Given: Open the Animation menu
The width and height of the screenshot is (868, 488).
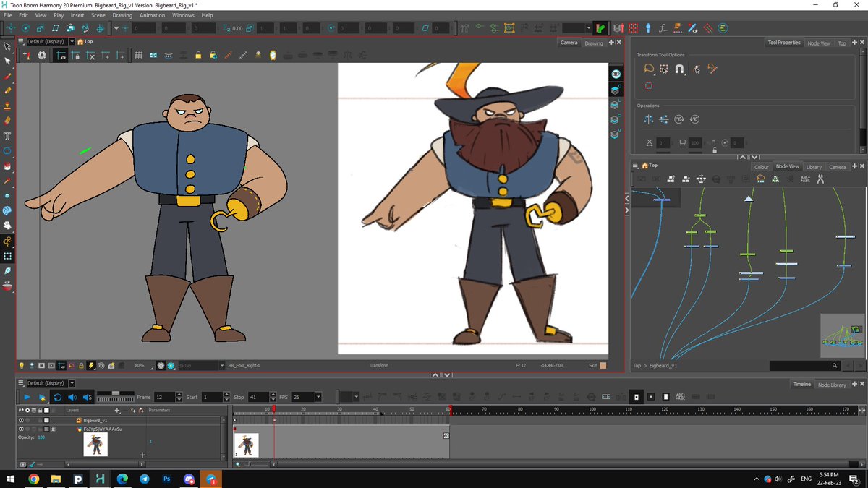Looking at the screenshot, I should pyautogui.click(x=152, y=15).
